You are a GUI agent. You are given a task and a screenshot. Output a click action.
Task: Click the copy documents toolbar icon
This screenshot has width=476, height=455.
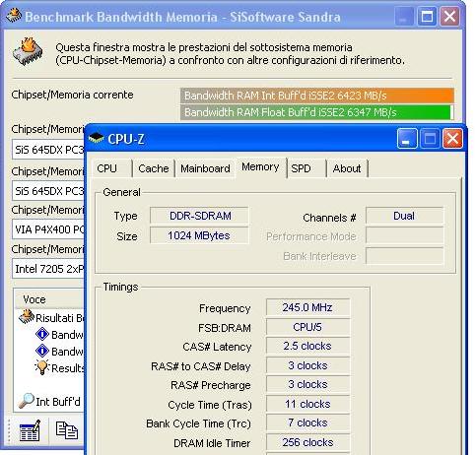pyautogui.click(x=67, y=430)
